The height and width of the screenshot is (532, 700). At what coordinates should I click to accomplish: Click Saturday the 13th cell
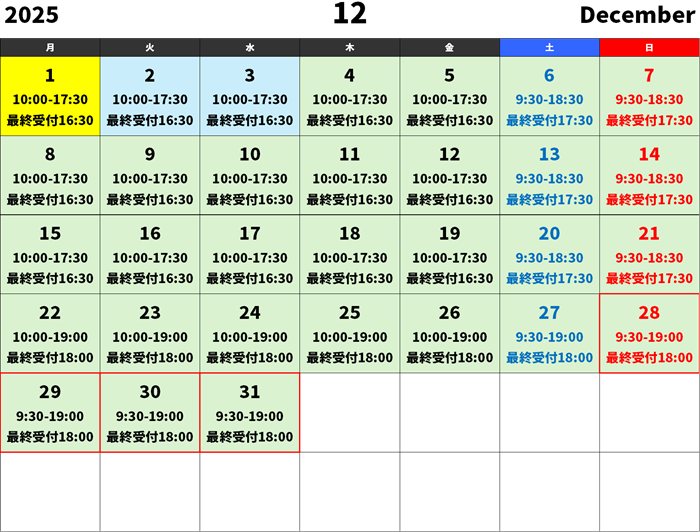(x=550, y=175)
